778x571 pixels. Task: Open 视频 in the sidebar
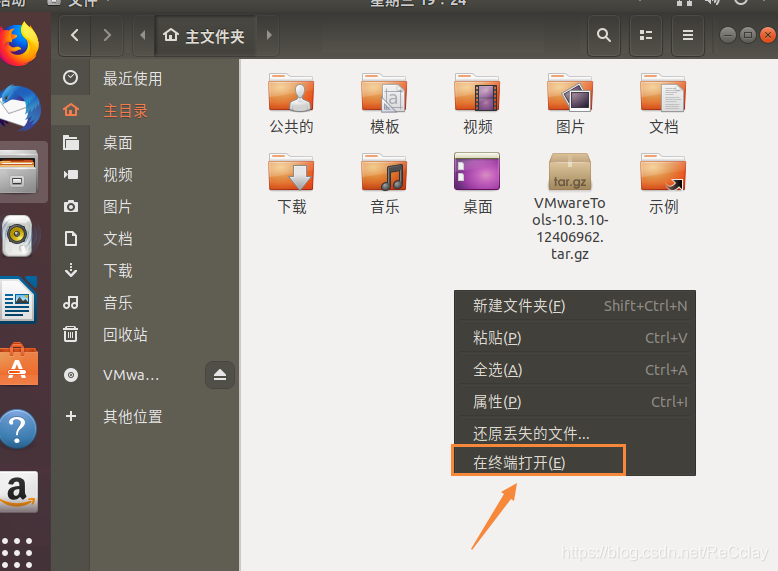tap(145, 175)
